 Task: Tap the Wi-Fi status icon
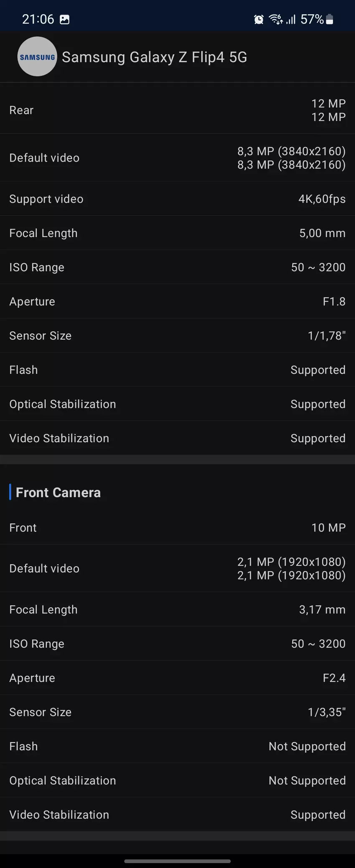point(275,19)
